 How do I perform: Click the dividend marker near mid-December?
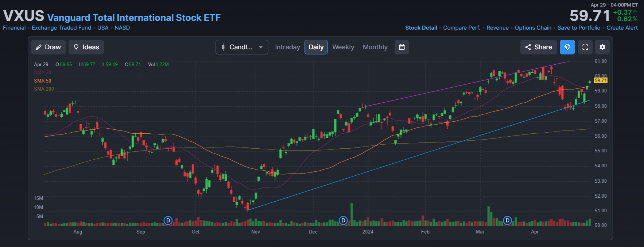(343, 220)
